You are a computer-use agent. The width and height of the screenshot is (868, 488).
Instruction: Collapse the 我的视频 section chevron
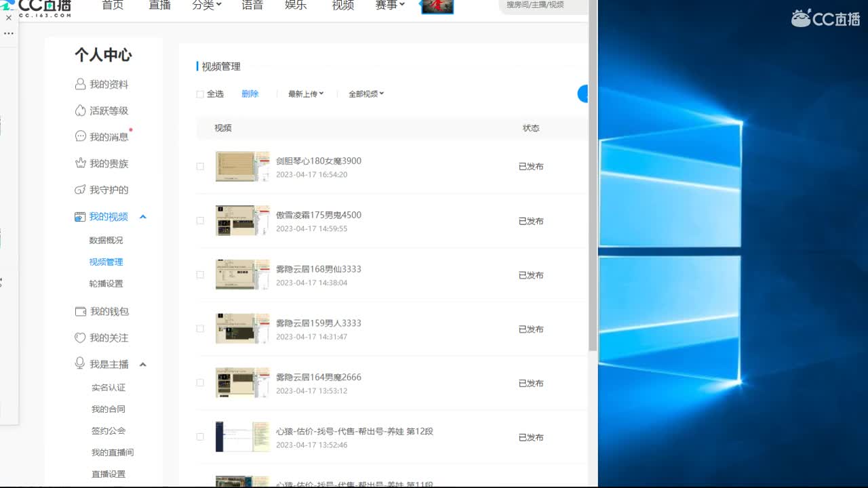point(143,217)
